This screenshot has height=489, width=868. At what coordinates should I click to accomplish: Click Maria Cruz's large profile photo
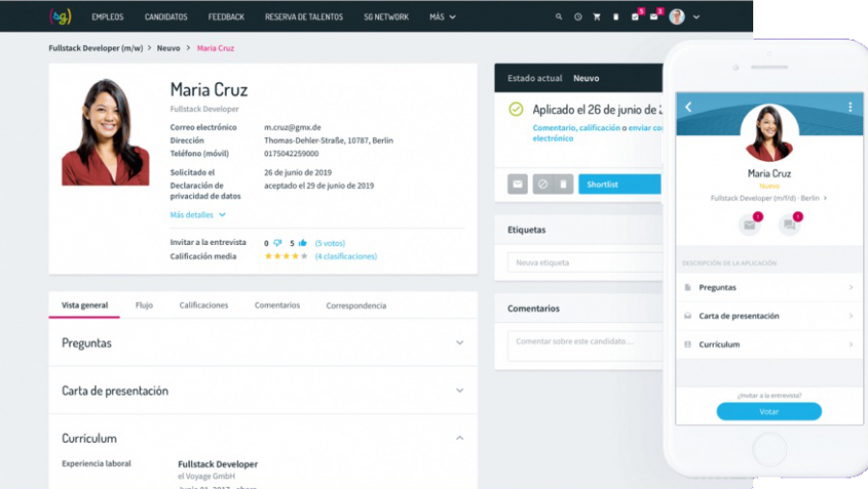[105, 132]
